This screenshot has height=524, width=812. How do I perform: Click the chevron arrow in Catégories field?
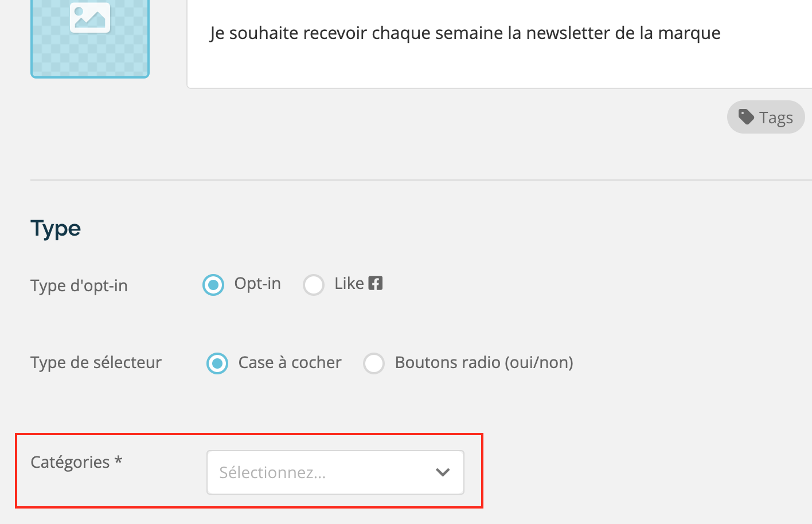[x=443, y=472]
